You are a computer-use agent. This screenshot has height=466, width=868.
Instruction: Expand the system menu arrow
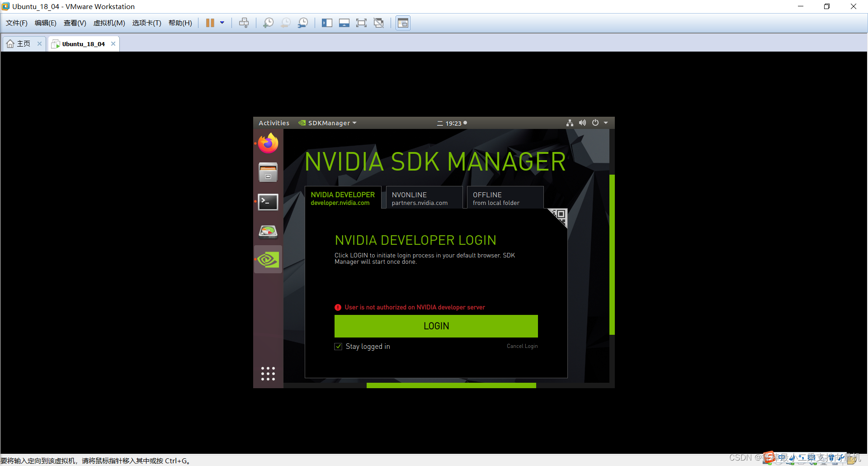606,123
